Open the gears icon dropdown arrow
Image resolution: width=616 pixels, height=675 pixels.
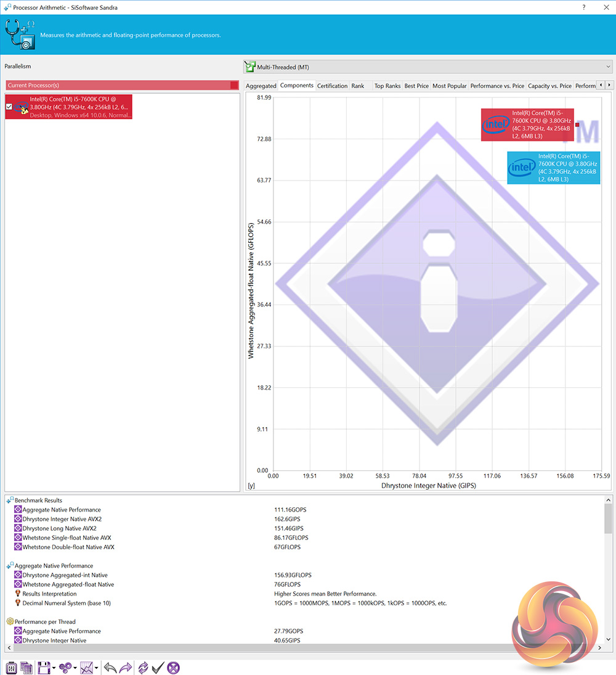[75, 668]
